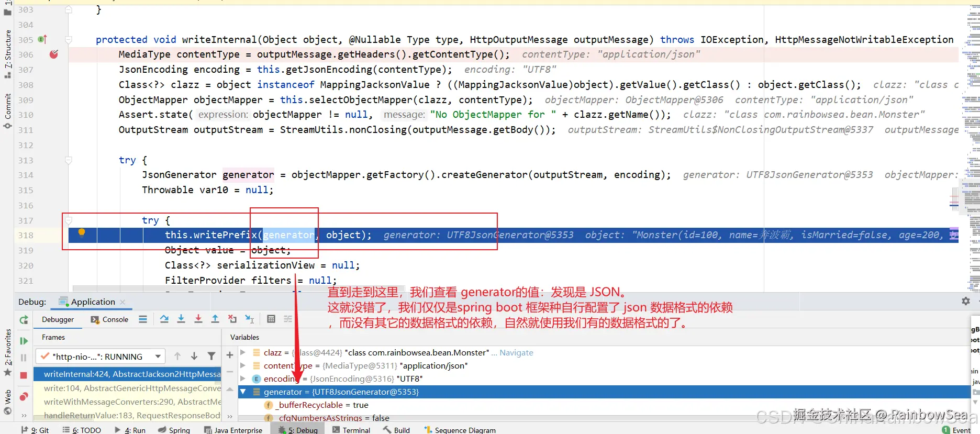
Task: Select the write:104 stack frame
Action: click(127, 388)
